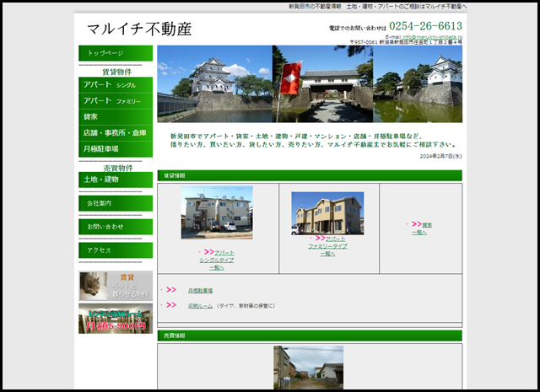The height and width of the screenshot is (392, 540).
Task: Open アパート シングルタイプ 一覧へ link
Action: 217,260
